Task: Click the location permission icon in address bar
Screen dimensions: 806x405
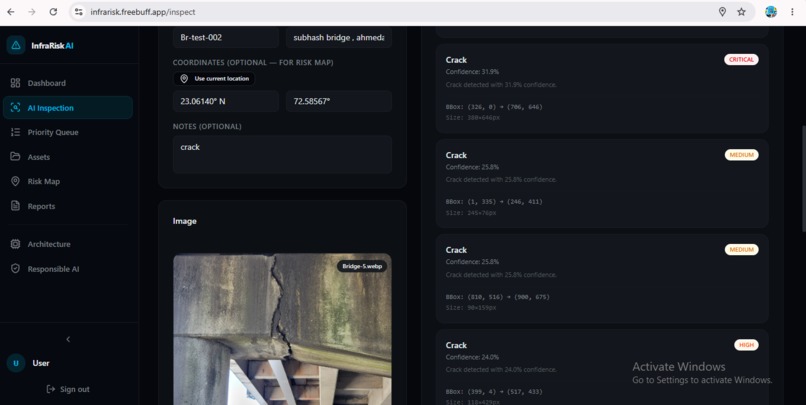Action: 722,12
